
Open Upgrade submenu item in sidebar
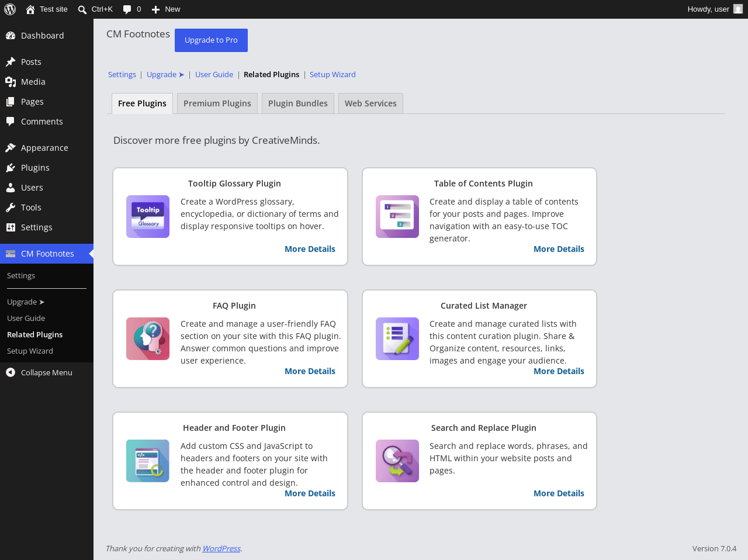click(x=26, y=302)
